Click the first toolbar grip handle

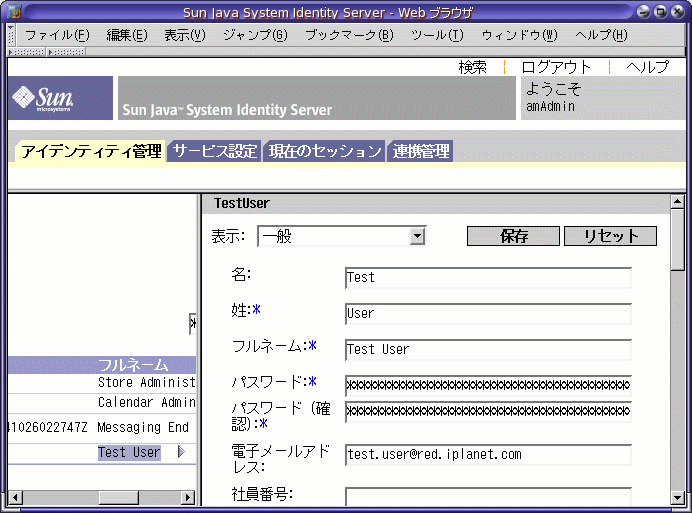27,52
